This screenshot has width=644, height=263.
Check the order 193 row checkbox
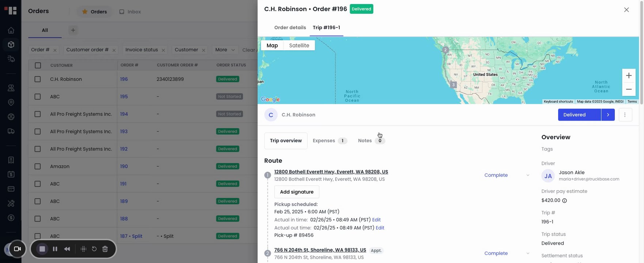pyautogui.click(x=38, y=131)
